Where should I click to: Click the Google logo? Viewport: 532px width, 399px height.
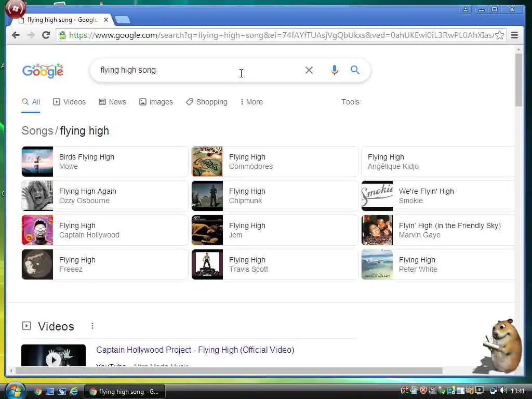point(43,71)
